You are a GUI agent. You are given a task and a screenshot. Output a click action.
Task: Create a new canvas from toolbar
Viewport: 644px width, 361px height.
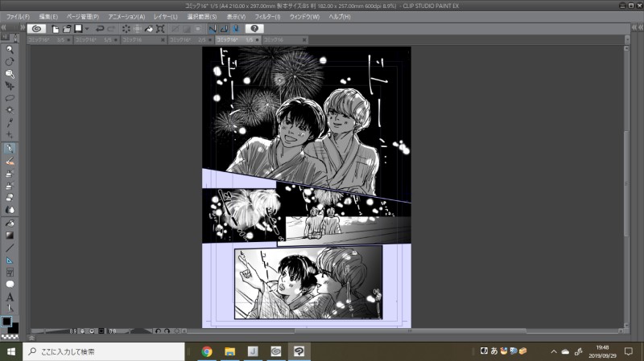[x=55, y=29]
